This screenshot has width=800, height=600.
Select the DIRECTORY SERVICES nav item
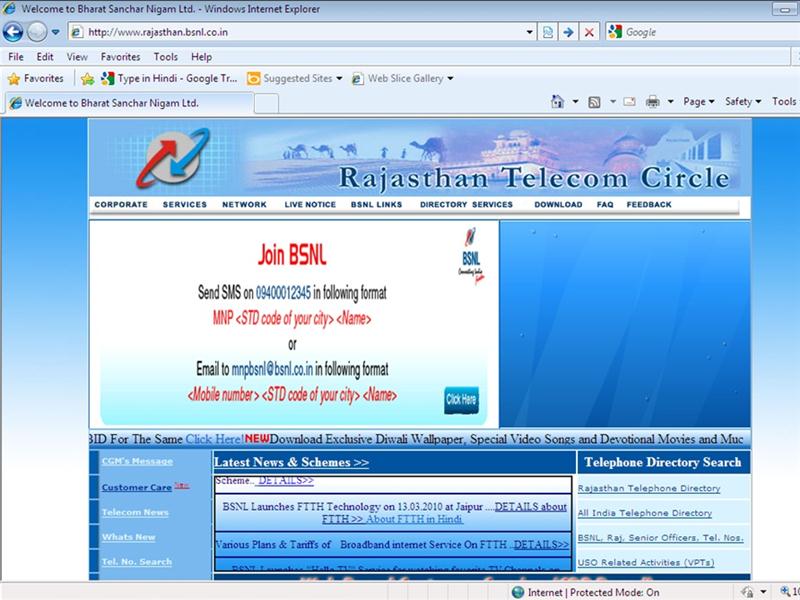[x=466, y=205]
